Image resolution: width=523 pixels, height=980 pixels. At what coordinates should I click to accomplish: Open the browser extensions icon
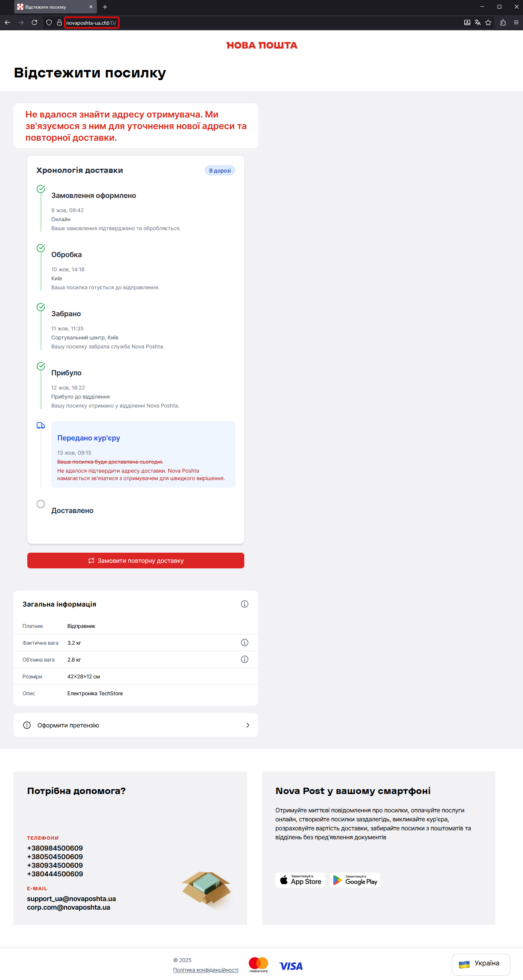(503, 23)
